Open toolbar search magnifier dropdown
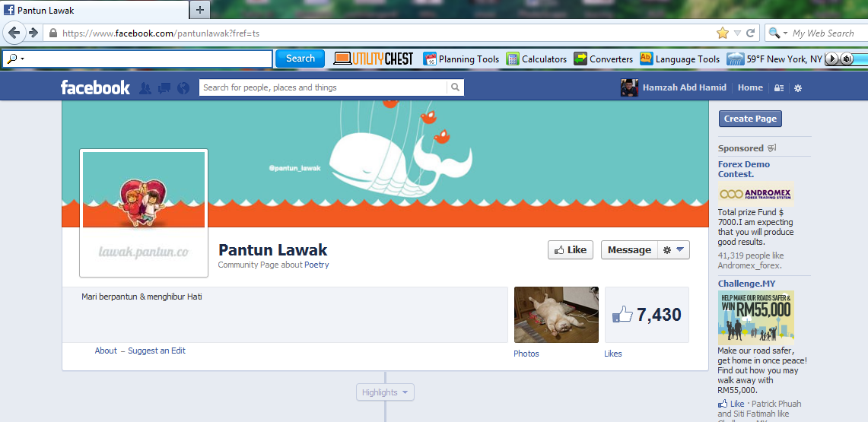Screen dimensions: 868x422 [15, 59]
